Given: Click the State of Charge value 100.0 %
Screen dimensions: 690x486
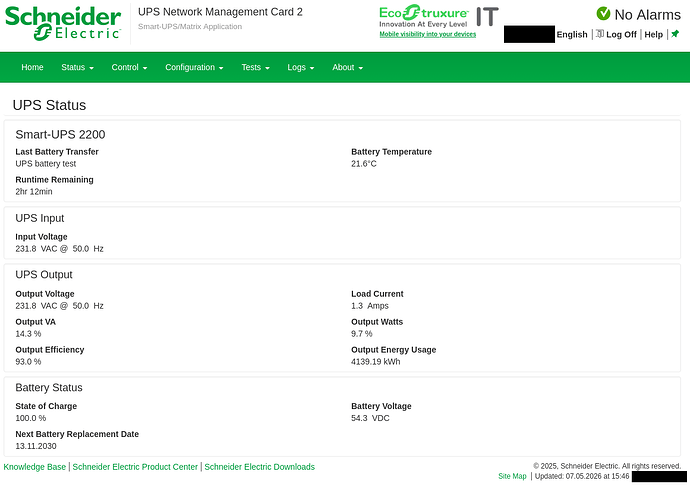Looking at the screenshot, I should [x=31, y=418].
